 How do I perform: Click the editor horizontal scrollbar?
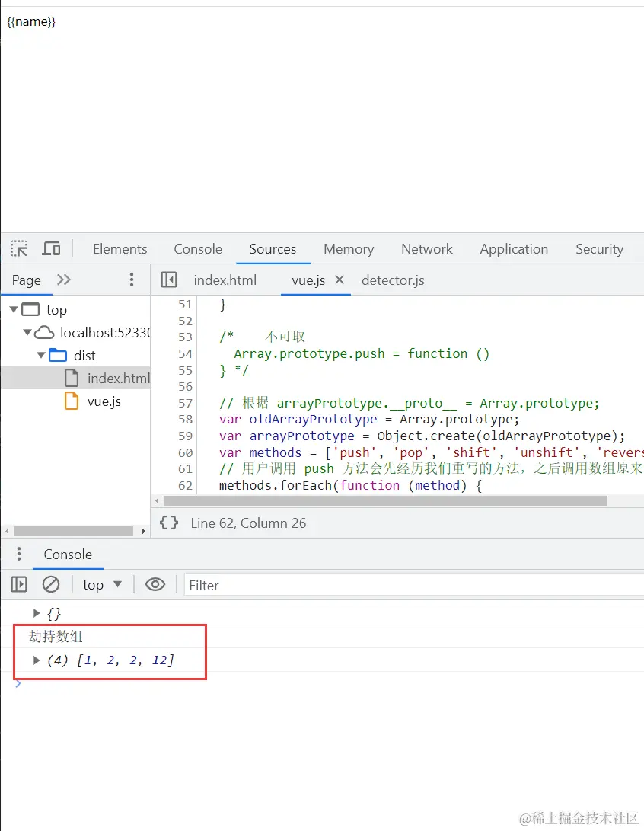point(385,501)
